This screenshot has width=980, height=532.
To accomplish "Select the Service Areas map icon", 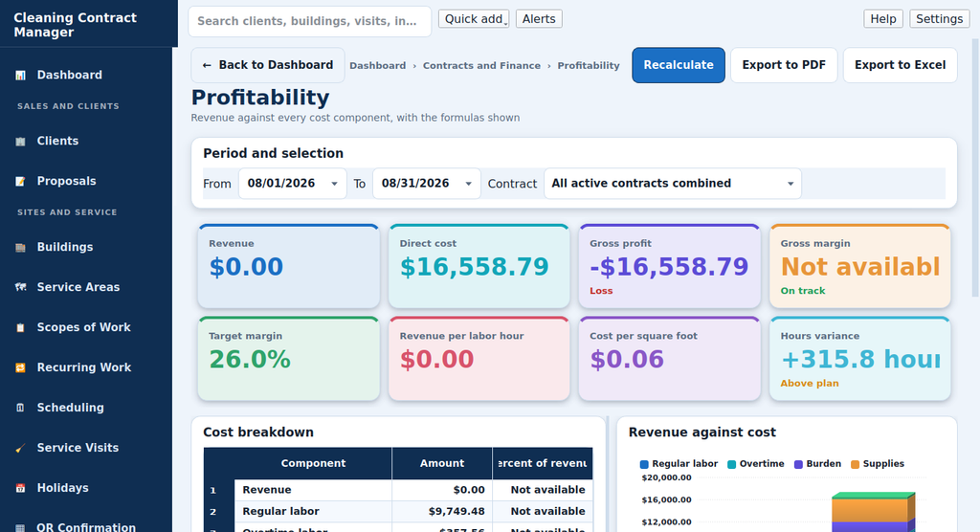I will [x=21, y=288].
